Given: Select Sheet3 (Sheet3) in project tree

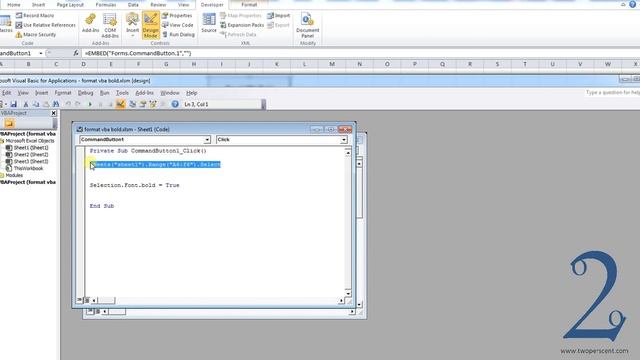Looking at the screenshot, I should click(27, 162).
